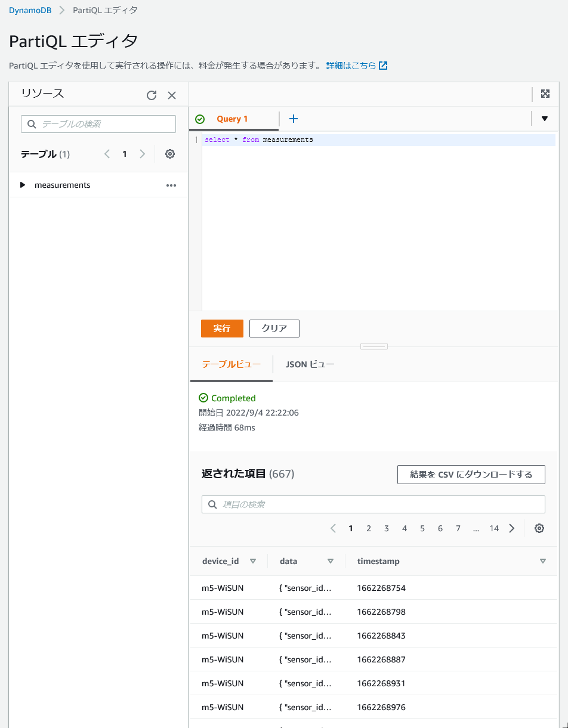Focus the テーブルの検索 search field

click(x=98, y=124)
